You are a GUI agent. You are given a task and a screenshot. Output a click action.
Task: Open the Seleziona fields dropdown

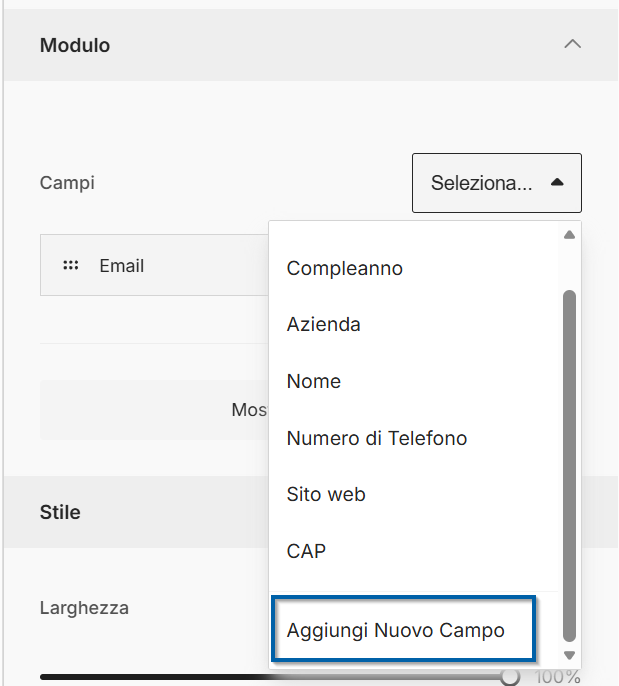(483, 183)
